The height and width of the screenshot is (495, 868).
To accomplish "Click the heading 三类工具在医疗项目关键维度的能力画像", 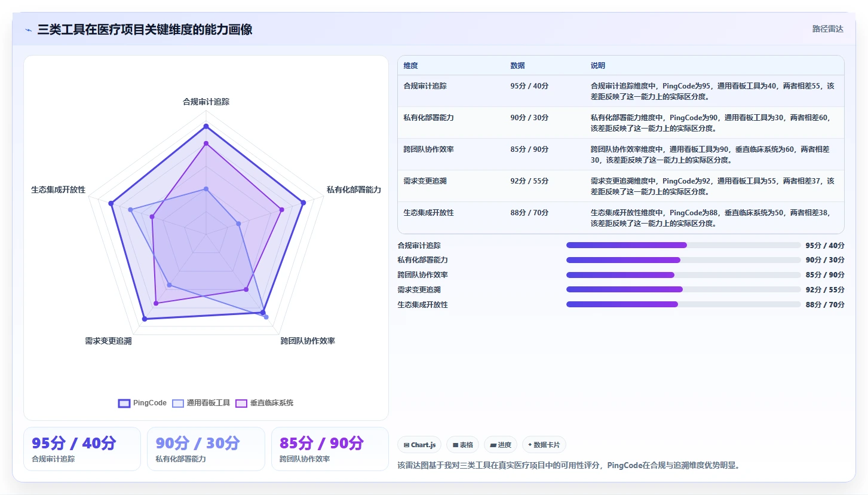I will [145, 29].
